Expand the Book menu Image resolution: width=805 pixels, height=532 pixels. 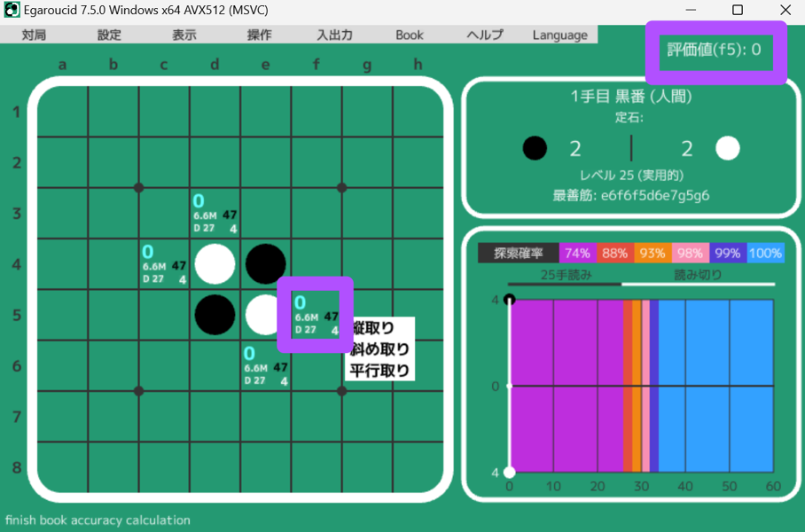(410, 35)
